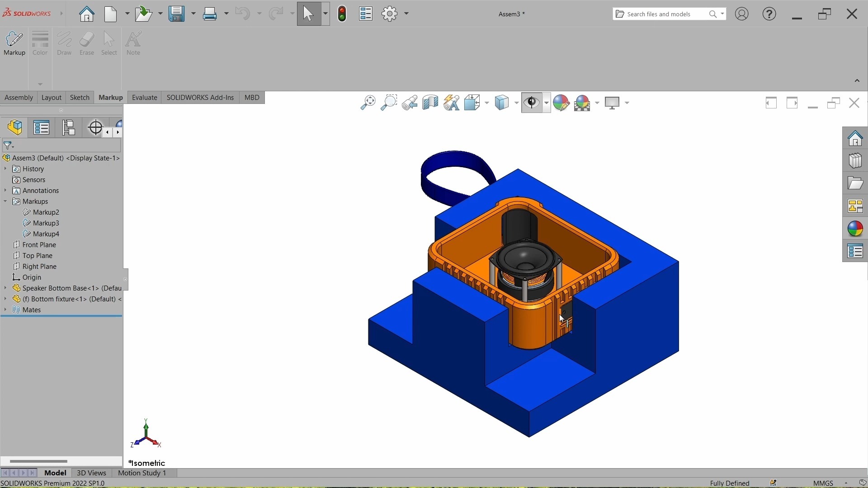Click Edit Appearance color ball icon

point(561,103)
